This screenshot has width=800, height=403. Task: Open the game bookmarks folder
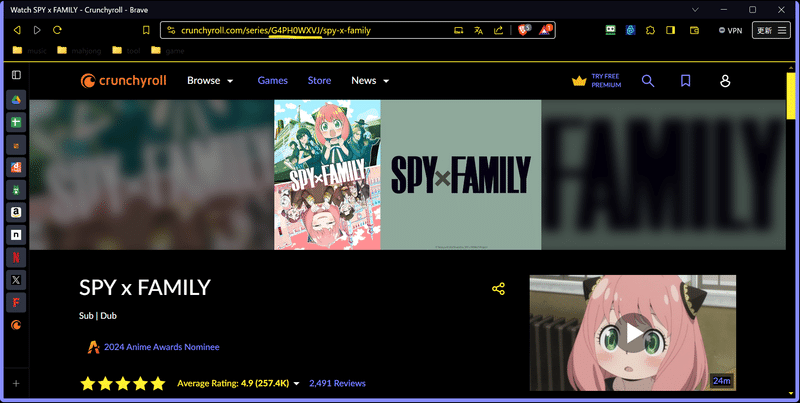tap(168, 51)
